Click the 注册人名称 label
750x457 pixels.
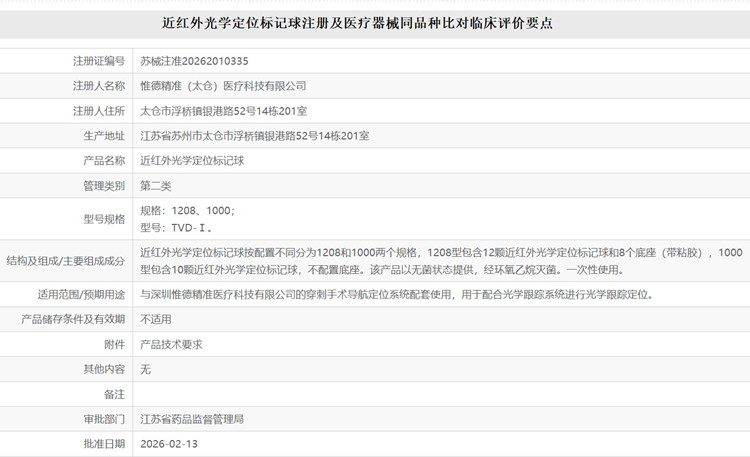pos(99,86)
